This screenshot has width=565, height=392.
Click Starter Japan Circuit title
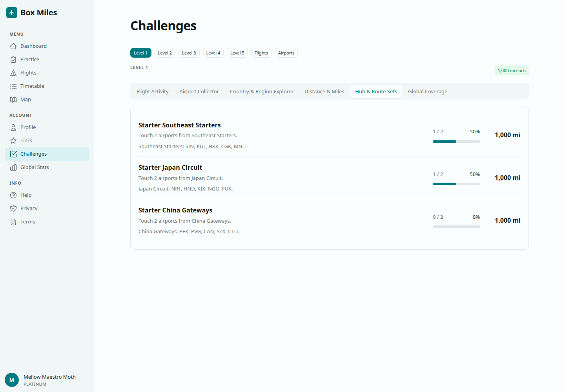coord(170,167)
